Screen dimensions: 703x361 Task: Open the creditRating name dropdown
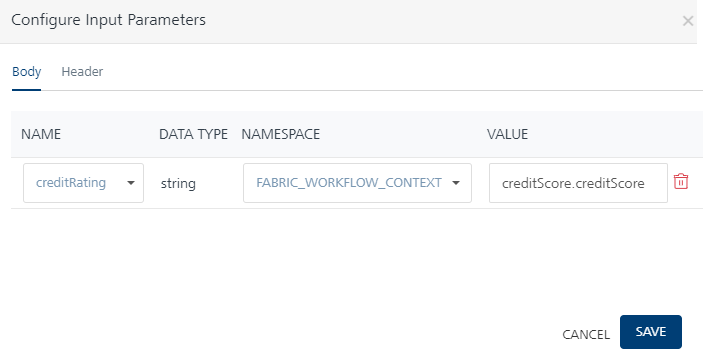coord(83,183)
